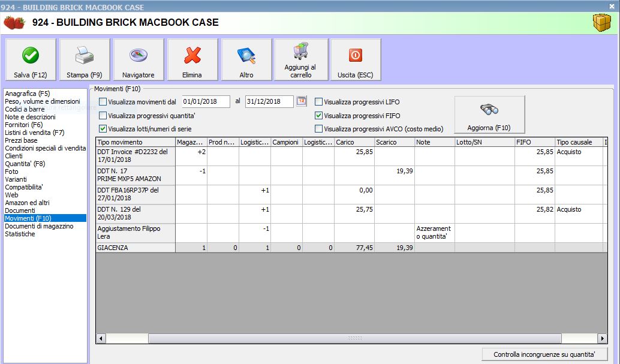Select row Aggiustamento Filippo Lera
Viewport: 620px width, 364px height.
coord(136,233)
